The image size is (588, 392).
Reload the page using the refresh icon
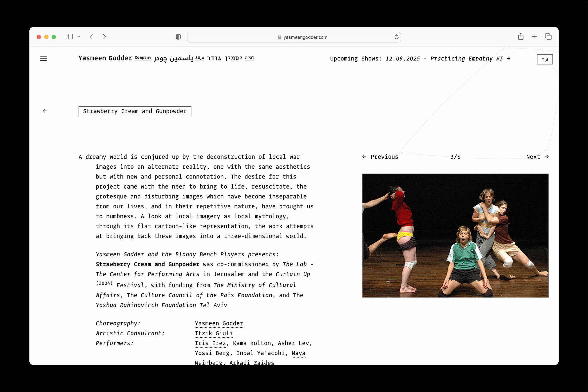click(x=396, y=37)
